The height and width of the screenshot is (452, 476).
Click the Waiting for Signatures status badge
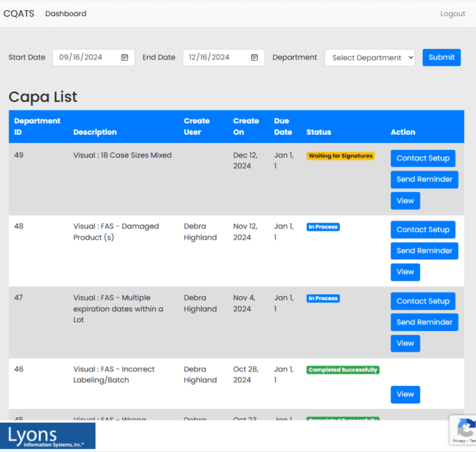tap(341, 156)
